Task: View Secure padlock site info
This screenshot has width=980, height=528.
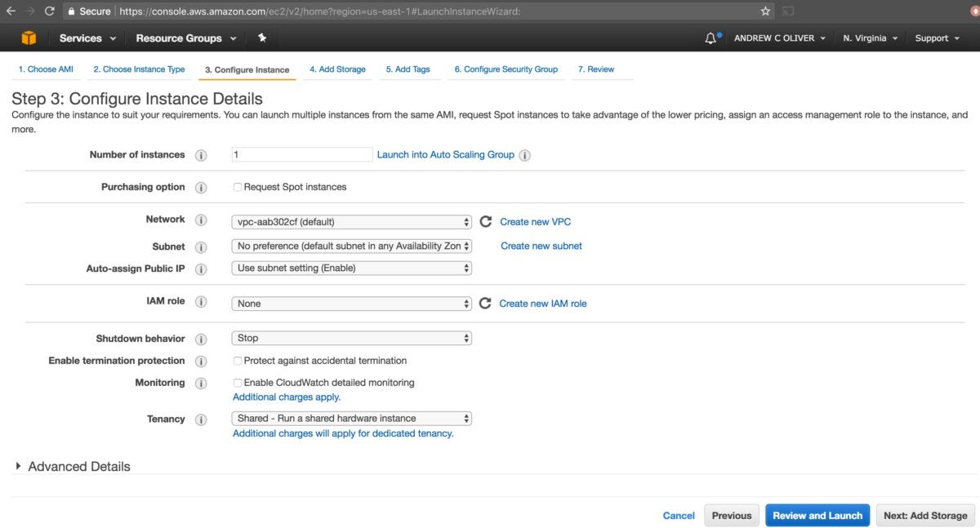Action: (x=90, y=11)
